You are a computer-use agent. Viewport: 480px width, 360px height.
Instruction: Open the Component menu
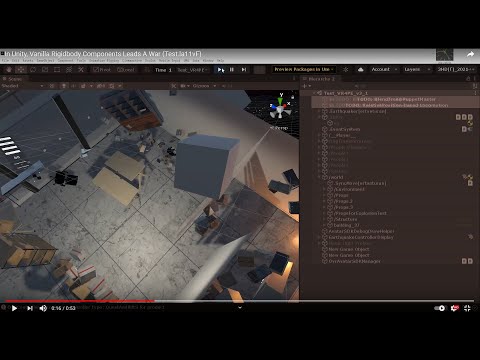click(65, 61)
